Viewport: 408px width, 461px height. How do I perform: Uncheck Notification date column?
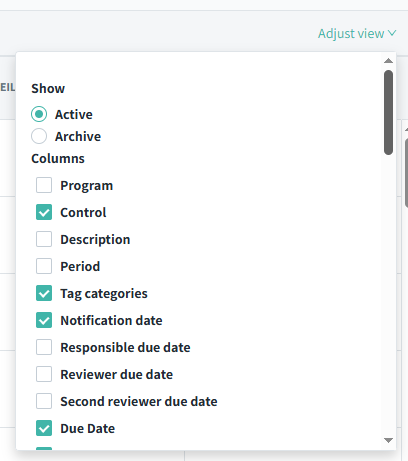[44, 320]
